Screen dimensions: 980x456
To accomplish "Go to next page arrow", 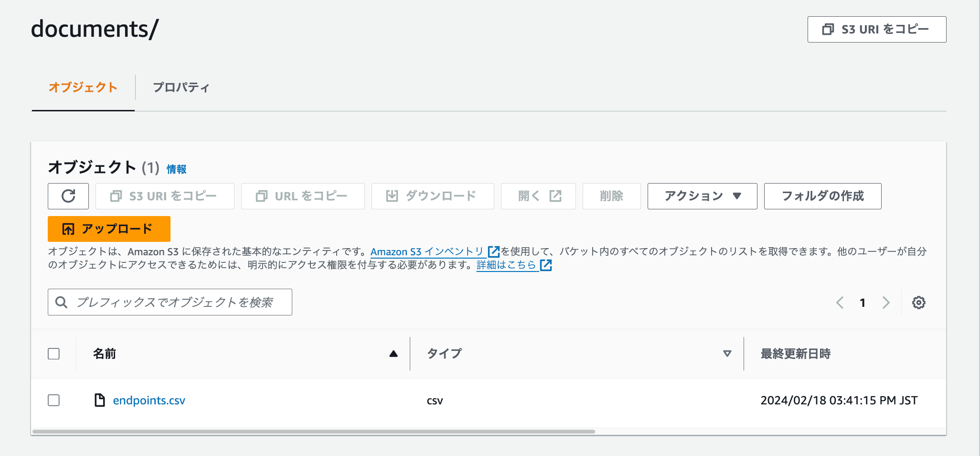I will coord(886,303).
